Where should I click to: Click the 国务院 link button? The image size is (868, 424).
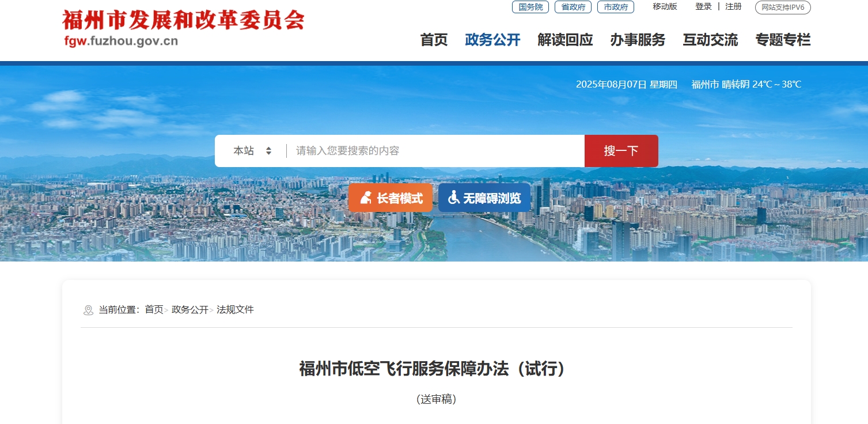(530, 7)
